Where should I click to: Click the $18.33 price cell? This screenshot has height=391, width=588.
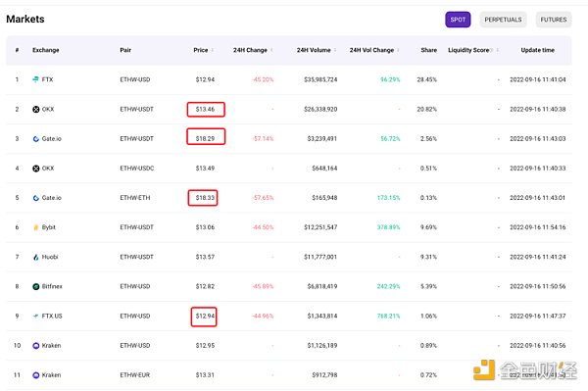click(205, 198)
